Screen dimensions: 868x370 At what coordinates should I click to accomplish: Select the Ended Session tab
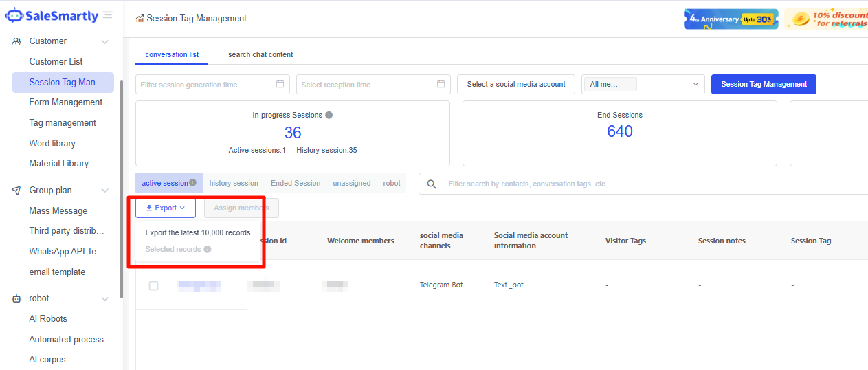coord(296,183)
